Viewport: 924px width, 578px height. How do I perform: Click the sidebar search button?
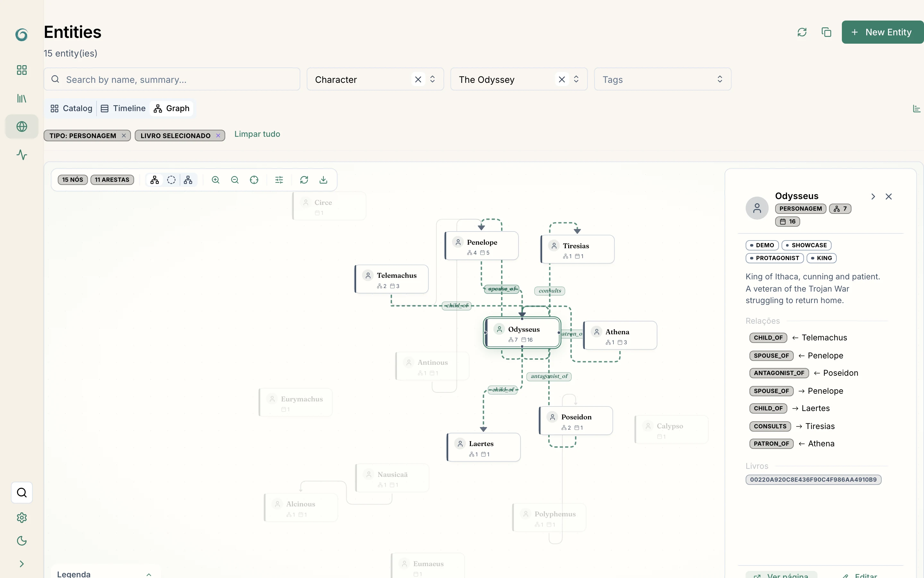(22, 493)
